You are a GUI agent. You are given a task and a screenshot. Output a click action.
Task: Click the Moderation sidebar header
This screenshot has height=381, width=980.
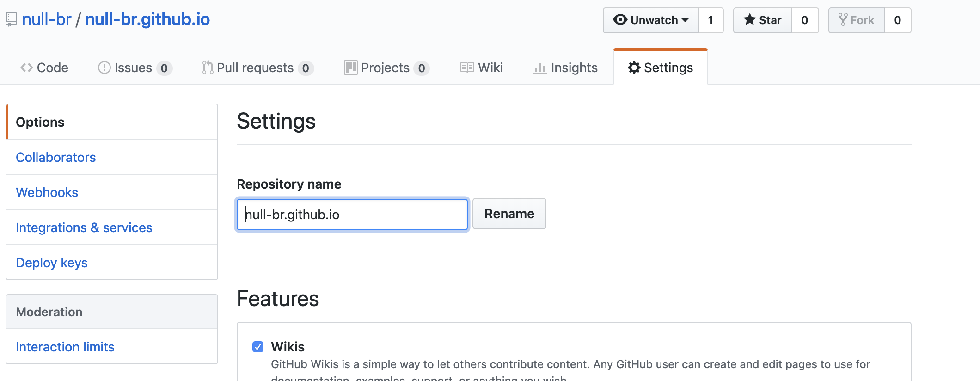click(x=112, y=312)
